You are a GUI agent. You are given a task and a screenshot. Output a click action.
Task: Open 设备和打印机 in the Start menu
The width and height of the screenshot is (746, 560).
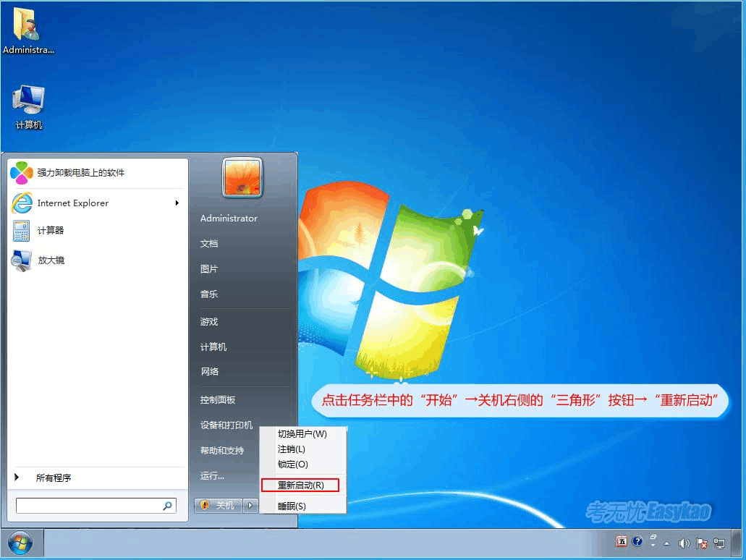tap(226, 425)
